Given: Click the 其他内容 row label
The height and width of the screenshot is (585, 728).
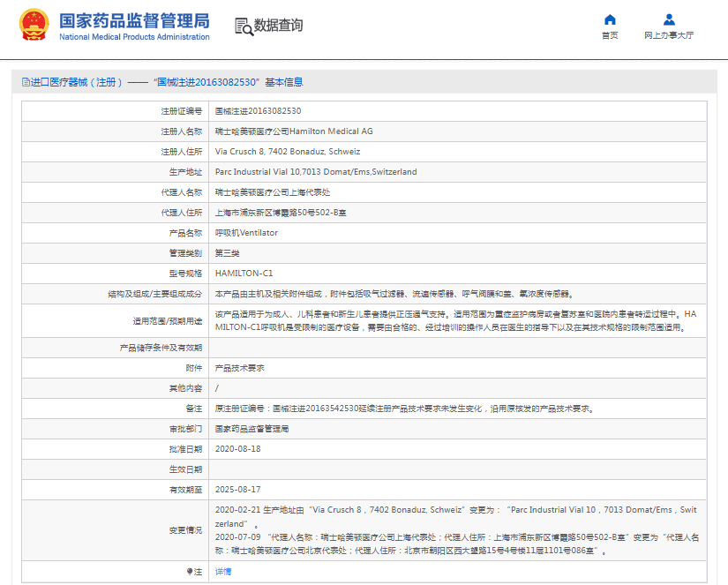Looking at the screenshot, I should [185, 388].
